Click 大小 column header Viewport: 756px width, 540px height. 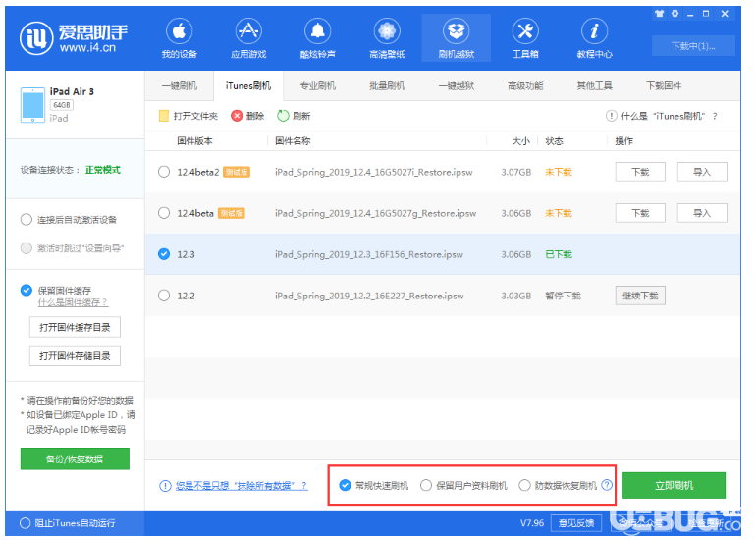(520, 141)
